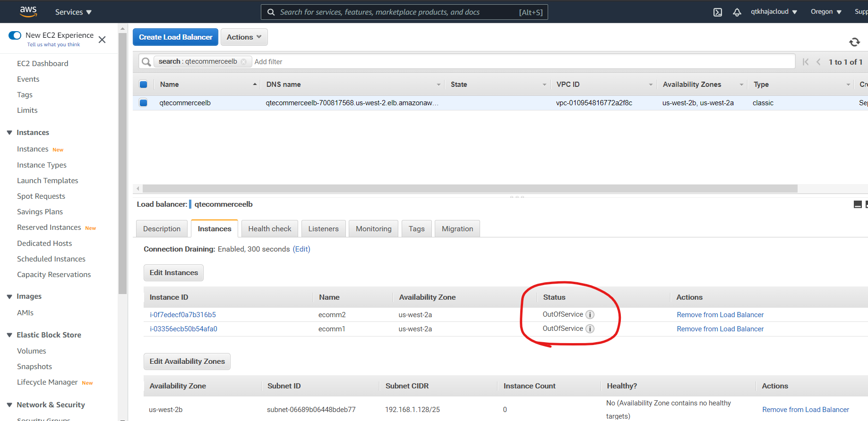Screen dimensions: 868x421
Task: Switch to the Monitoring tab
Action: (x=374, y=229)
